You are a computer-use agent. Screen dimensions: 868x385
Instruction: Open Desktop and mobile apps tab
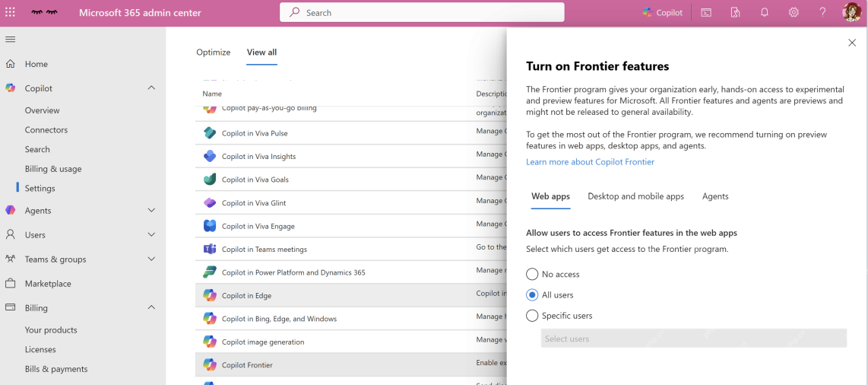pos(636,196)
